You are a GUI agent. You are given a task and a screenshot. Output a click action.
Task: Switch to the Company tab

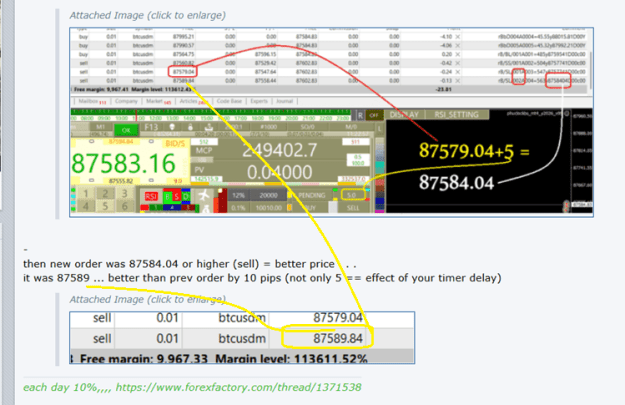126,101
